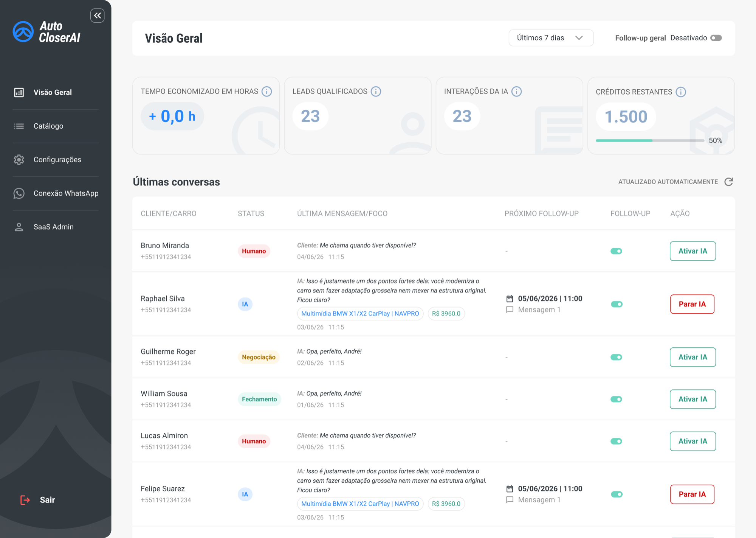Select client name William Sousa

click(164, 393)
